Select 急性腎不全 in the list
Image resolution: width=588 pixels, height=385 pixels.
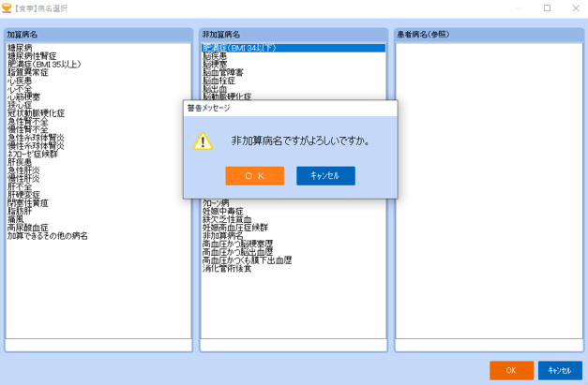(28, 122)
